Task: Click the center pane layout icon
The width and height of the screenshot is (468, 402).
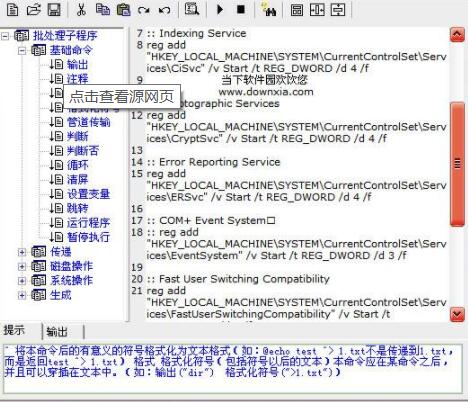Action: point(338,10)
